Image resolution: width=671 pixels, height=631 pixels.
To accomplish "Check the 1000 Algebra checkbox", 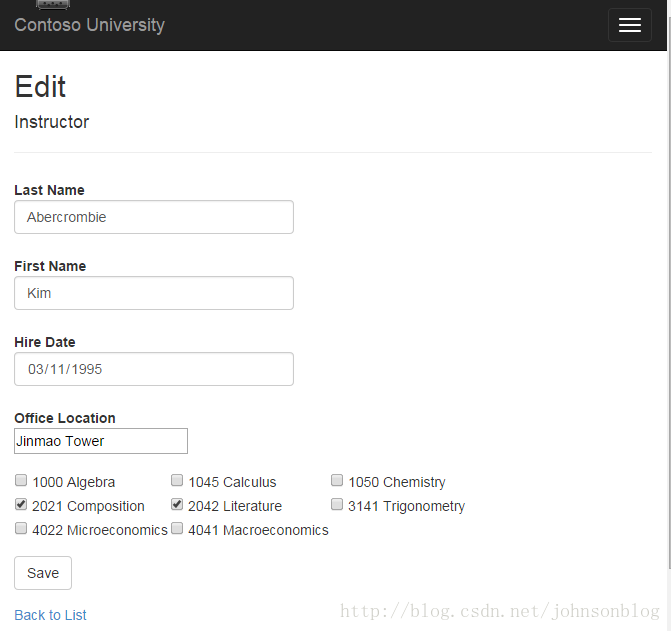I will coord(21,480).
